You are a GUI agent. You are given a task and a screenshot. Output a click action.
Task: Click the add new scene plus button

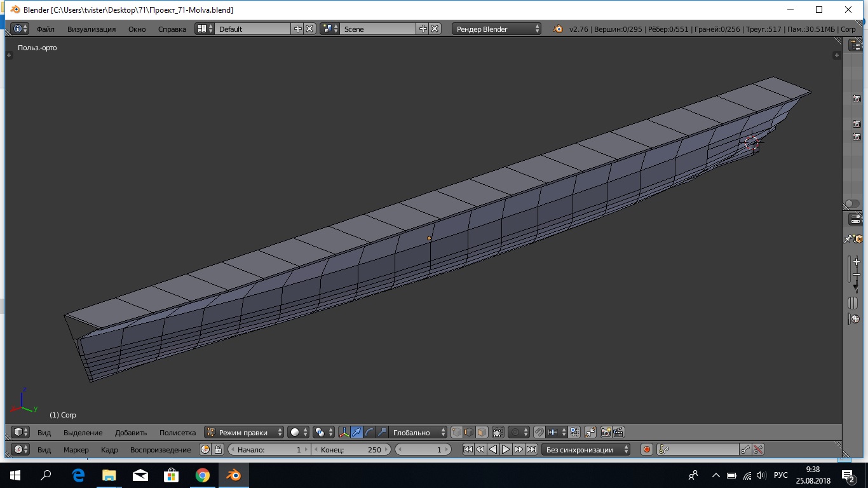[x=423, y=29]
